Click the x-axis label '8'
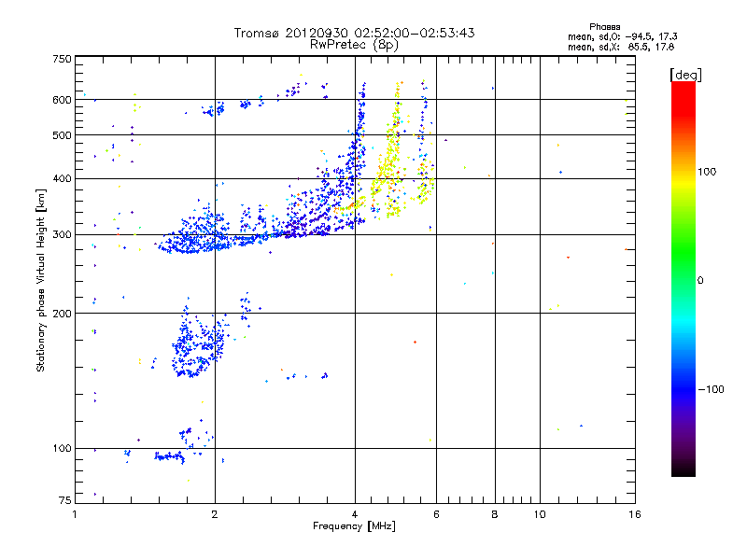 tap(495, 514)
